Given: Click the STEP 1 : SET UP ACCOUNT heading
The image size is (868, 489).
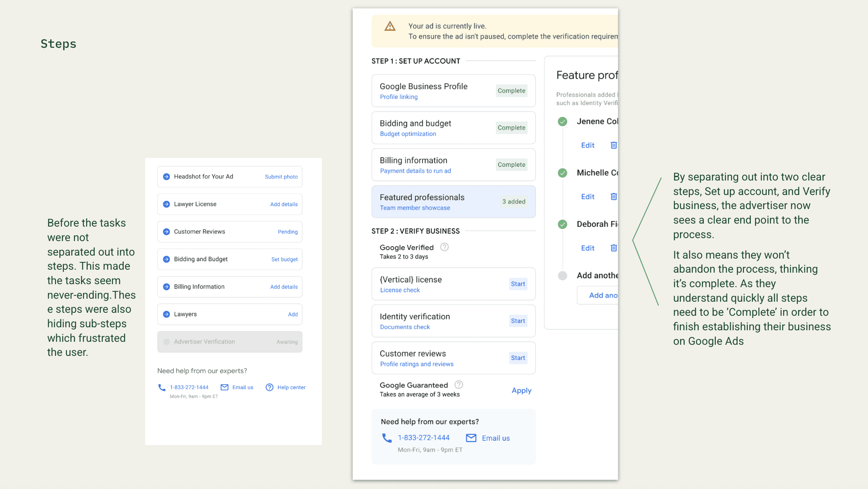Looking at the screenshot, I should [x=416, y=61].
